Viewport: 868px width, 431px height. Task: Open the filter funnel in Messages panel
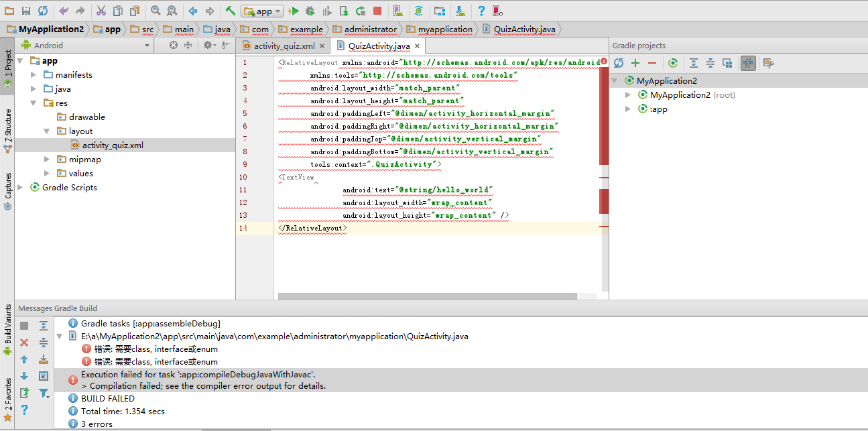(x=44, y=393)
